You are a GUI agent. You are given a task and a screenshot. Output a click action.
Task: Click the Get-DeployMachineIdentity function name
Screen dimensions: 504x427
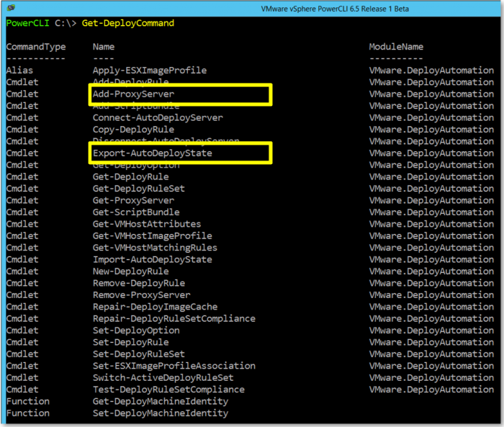pyautogui.click(x=161, y=402)
